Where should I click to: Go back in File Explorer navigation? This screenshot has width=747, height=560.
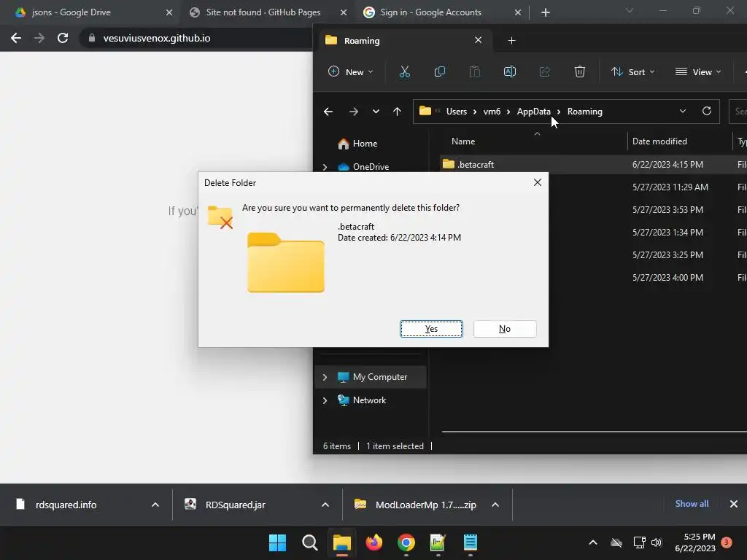[x=328, y=112]
